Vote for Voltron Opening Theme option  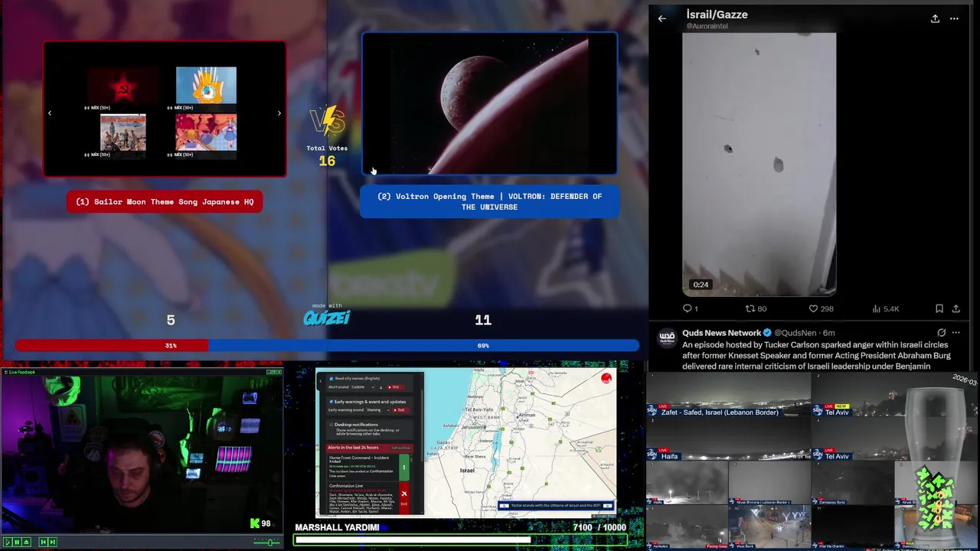click(489, 201)
